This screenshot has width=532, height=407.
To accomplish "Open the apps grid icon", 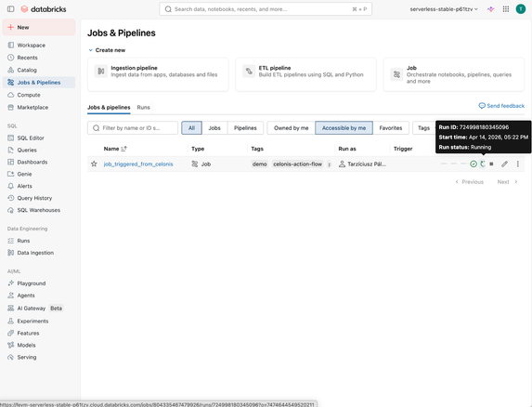I will pyautogui.click(x=506, y=9).
